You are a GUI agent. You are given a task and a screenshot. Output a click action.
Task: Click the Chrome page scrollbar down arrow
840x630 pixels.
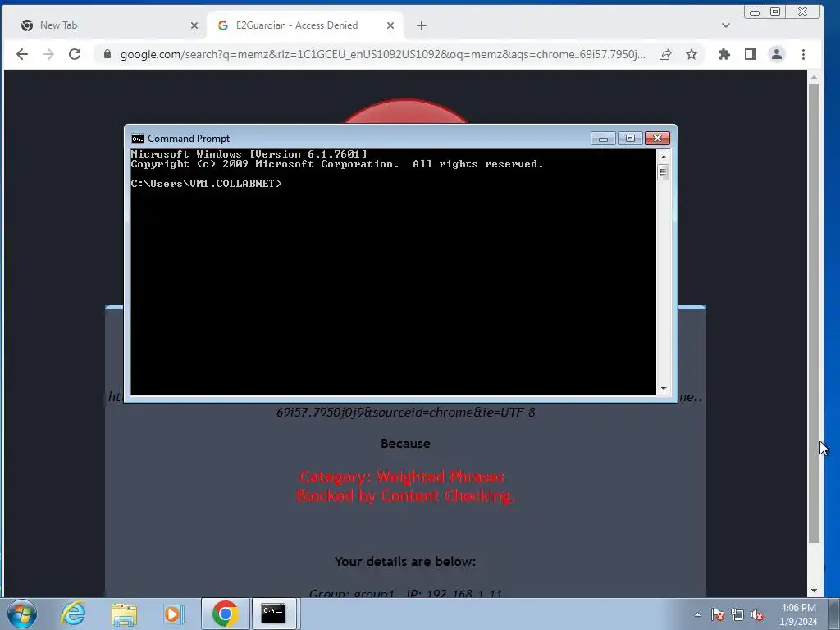point(814,591)
